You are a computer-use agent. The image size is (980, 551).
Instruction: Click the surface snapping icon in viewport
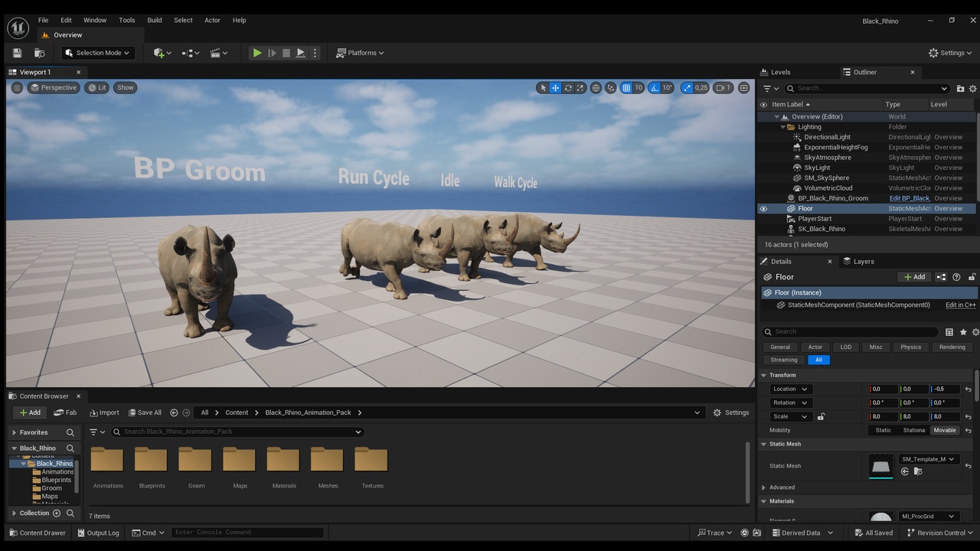click(x=611, y=88)
